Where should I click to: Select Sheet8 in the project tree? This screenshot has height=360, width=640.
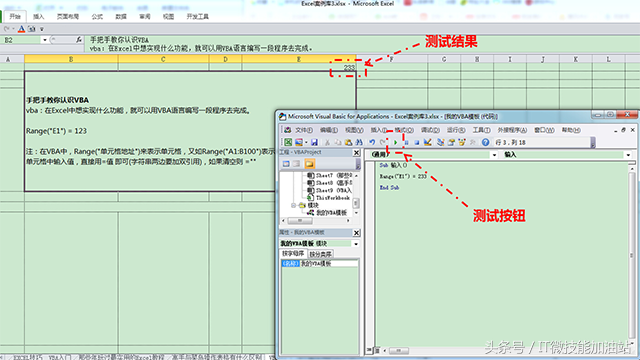pyautogui.click(x=330, y=183)
